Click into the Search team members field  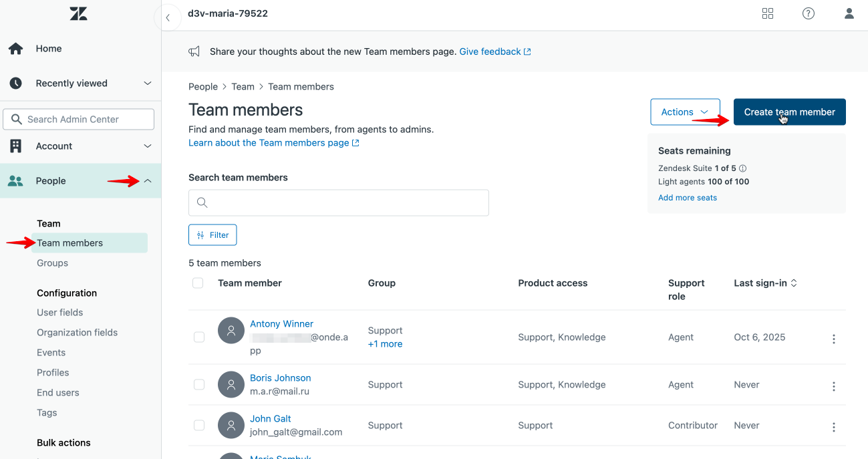coord(339,202)
